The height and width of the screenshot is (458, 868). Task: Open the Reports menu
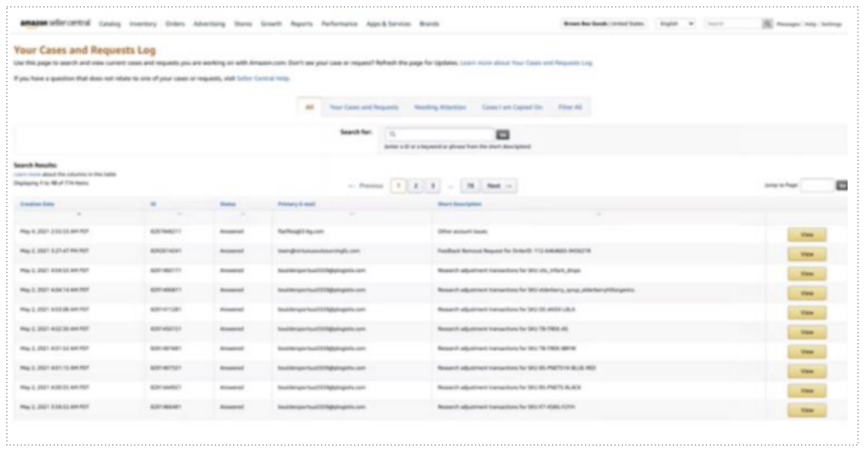301,23
